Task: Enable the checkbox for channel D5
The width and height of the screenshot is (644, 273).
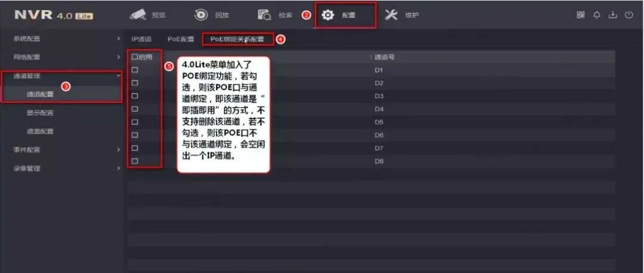Action: [135, 122]
